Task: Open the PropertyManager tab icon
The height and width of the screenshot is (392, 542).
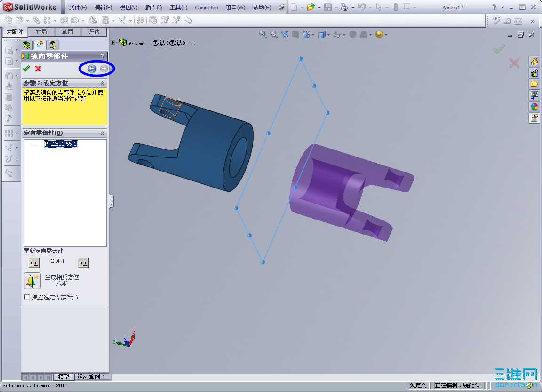Action: (40, 45)
